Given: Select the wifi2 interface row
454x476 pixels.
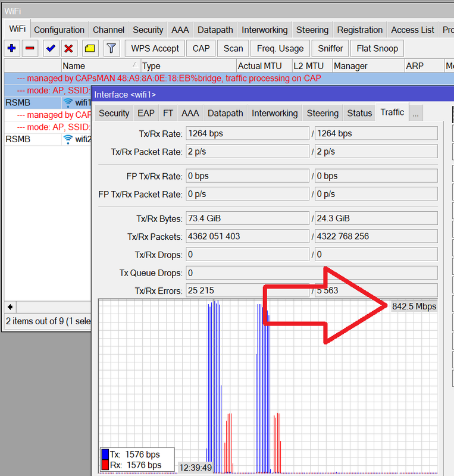Looking at the screenshot, I should pyautogui.click(x=48, y=139).
